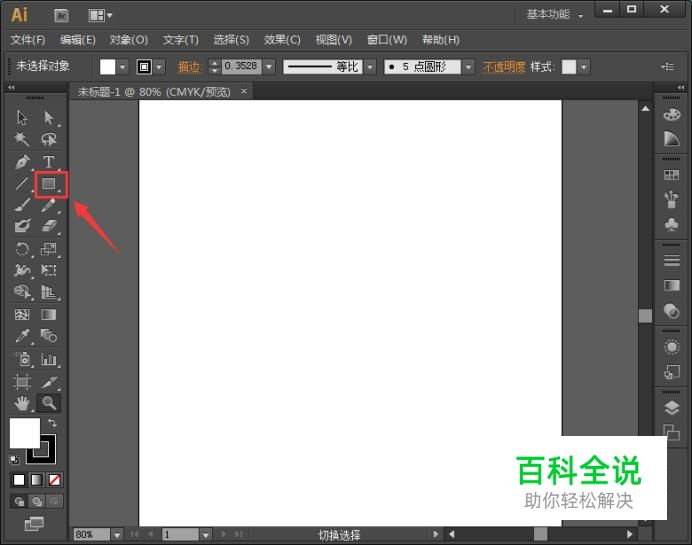Viewport: 692px width, 545px height.
Task: Select the Hand tool
Action: coord(22,403)
